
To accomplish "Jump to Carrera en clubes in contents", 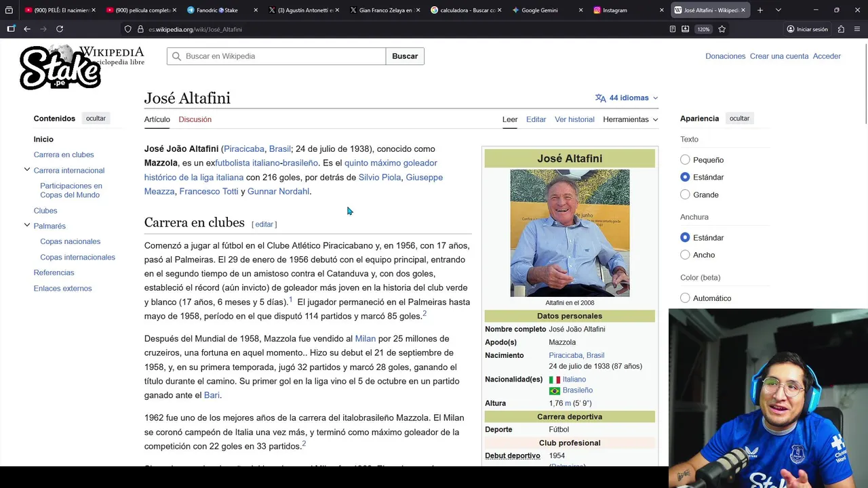I will point(64,155).
